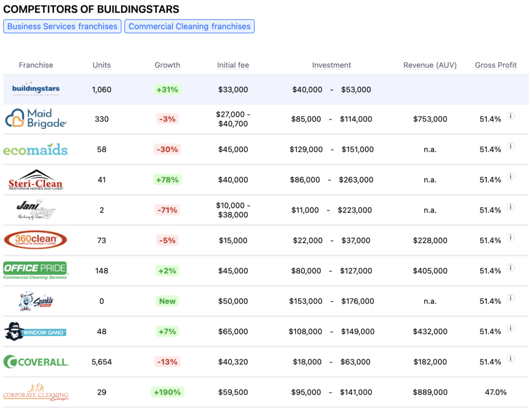Click the +78% growth badge
The image size is (532, 415).
tap(167, 180)
